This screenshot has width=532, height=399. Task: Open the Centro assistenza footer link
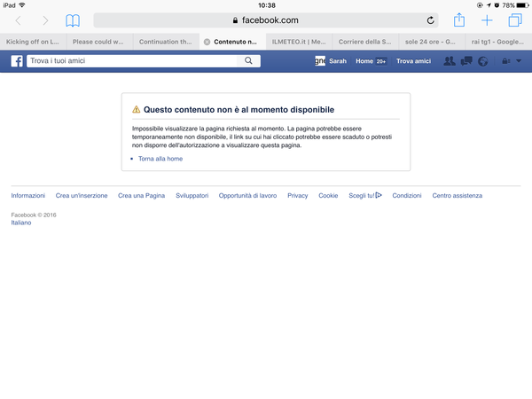coord(457,195)
